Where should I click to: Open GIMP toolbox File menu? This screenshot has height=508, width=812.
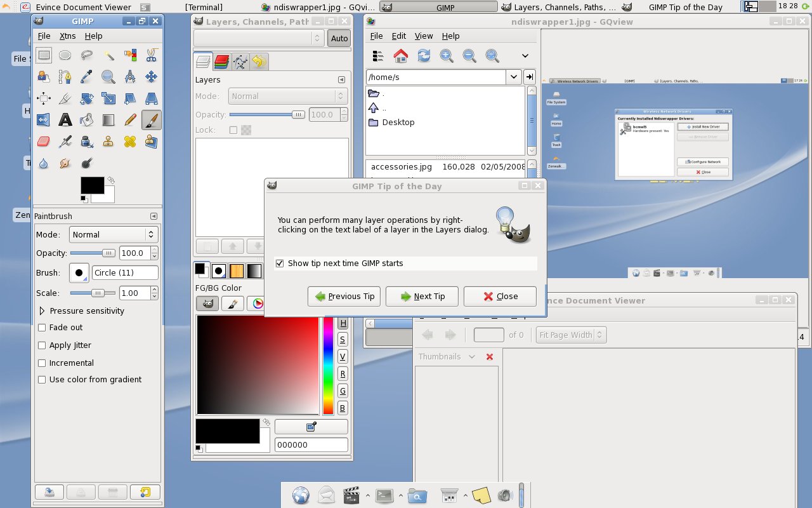44,36
